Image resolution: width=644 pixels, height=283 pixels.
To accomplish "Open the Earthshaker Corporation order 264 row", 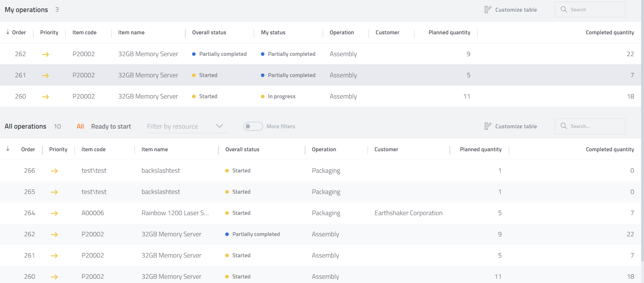I will click(x=408, y=213).
